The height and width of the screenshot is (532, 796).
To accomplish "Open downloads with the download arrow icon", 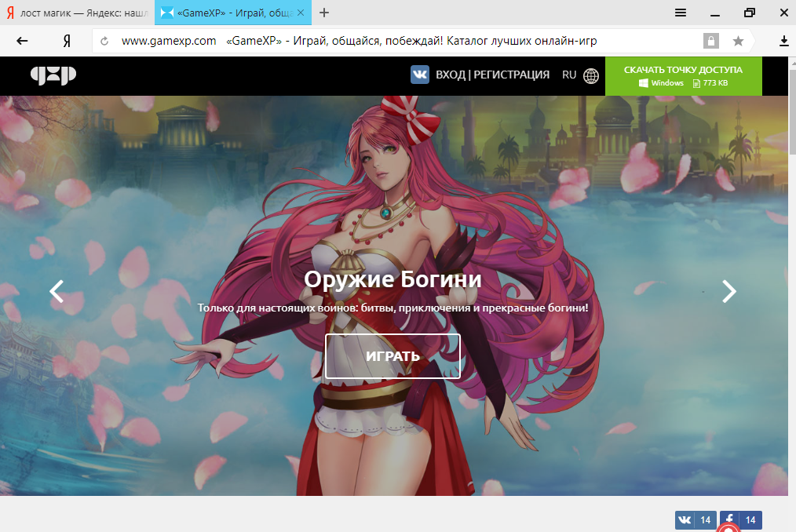I will [x=783, y=41].
